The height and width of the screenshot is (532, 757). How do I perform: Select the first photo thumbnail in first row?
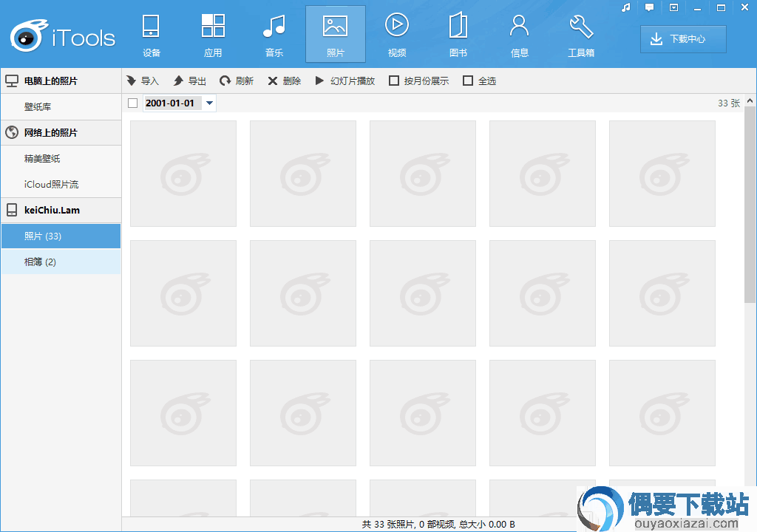click(x=183, y=174)
